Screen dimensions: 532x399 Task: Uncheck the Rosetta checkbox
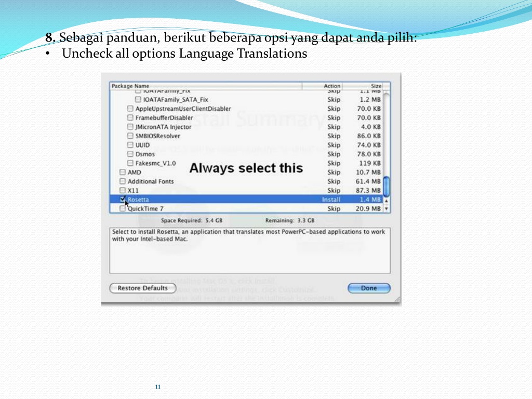click(x=123, y=199)
